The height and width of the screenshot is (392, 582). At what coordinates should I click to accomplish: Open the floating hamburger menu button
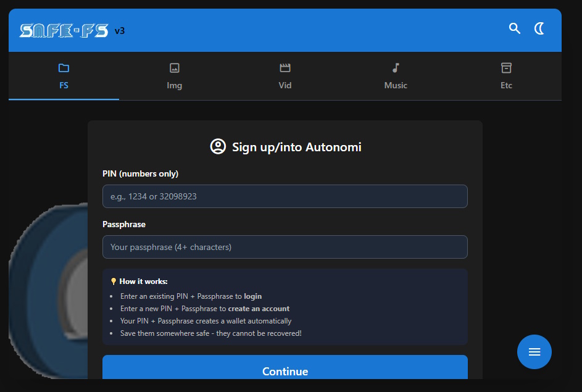[534, 352]
